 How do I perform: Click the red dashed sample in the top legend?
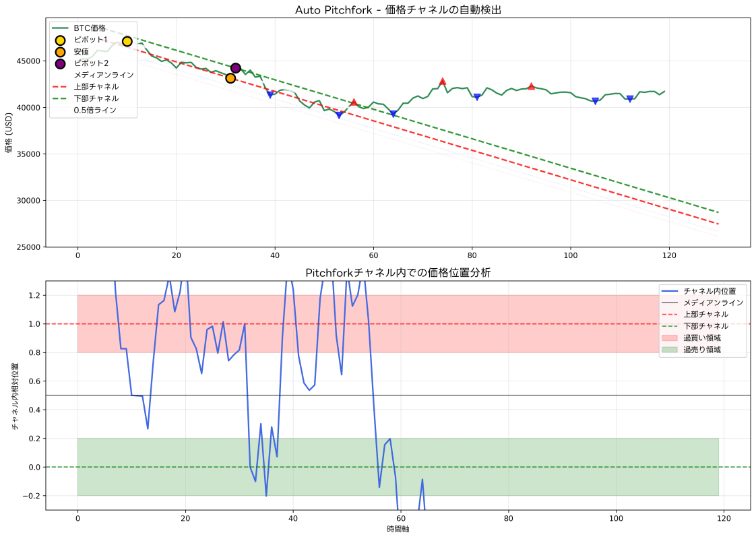60,87
